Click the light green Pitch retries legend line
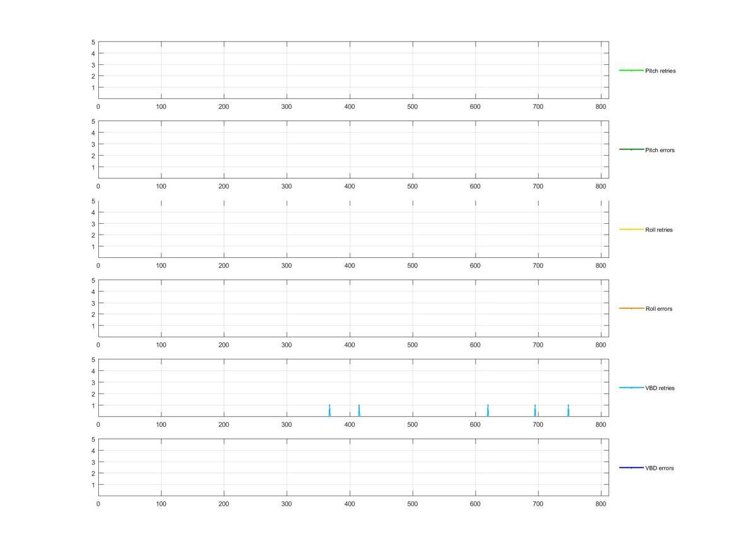The height and width of the screenshot is (558, 756). (x=631, y=70)
